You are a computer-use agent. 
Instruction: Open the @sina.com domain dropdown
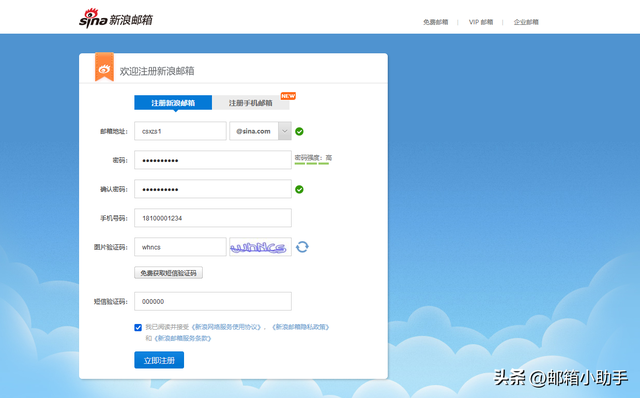click(x=285, y=131)
